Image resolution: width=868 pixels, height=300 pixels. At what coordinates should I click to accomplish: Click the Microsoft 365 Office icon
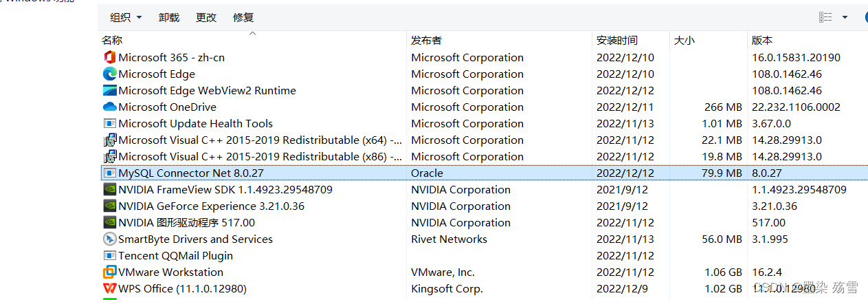pos(109,57)
